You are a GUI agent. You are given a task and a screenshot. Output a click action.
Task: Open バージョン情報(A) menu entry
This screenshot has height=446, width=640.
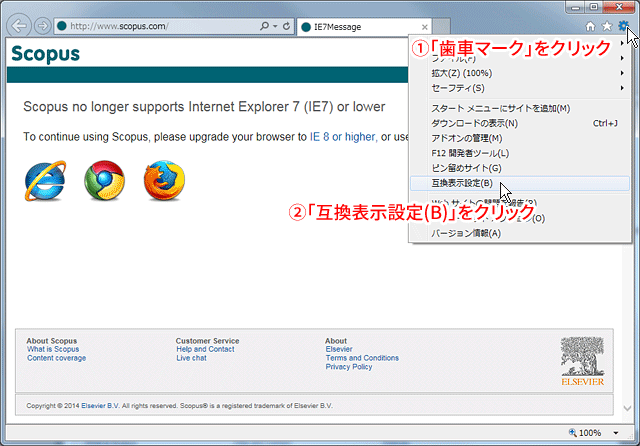520,233
